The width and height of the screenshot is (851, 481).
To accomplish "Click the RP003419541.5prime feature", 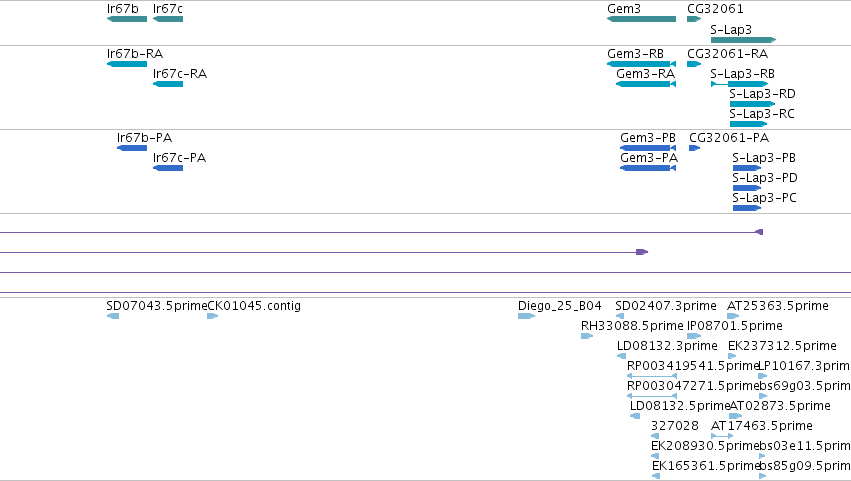I will [x=652, y=376].
